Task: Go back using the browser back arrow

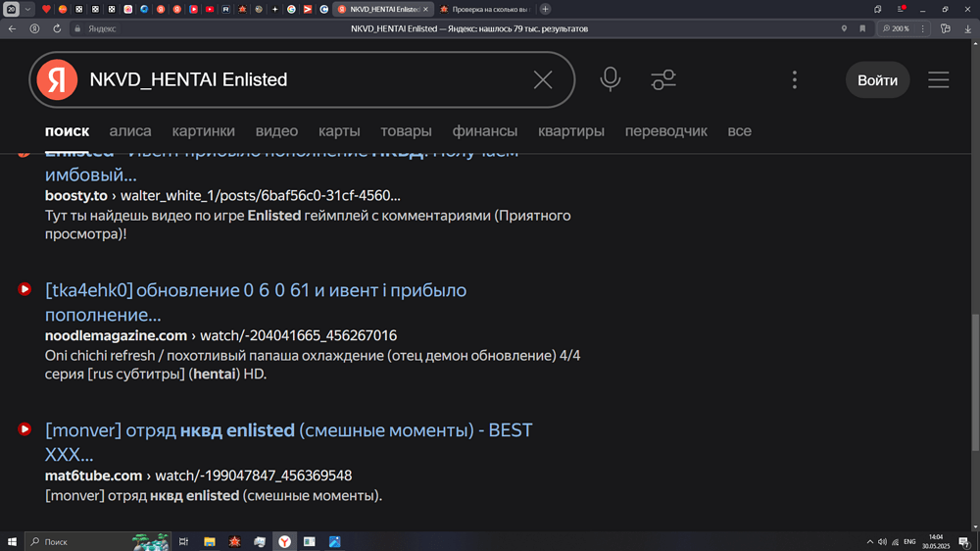Action: click(x=12, y=28)
